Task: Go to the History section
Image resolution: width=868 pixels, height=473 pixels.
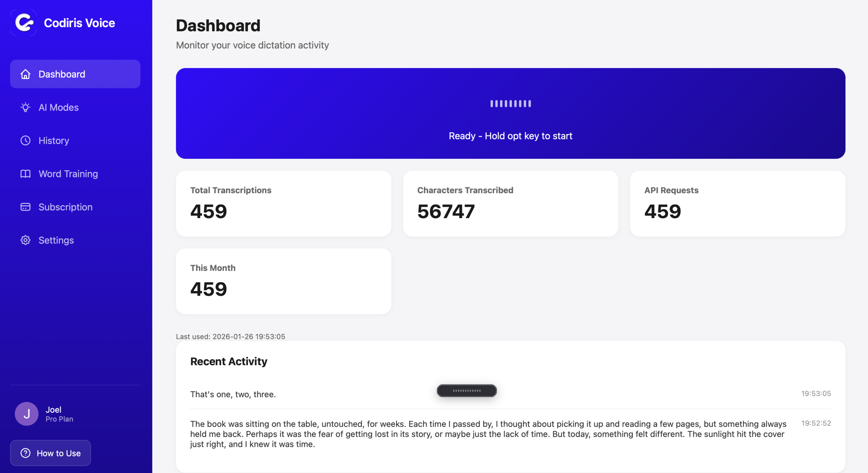Action: 54,140
